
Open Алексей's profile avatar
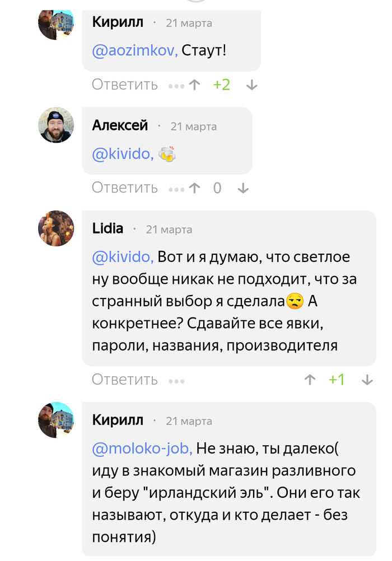click(56, 125)
